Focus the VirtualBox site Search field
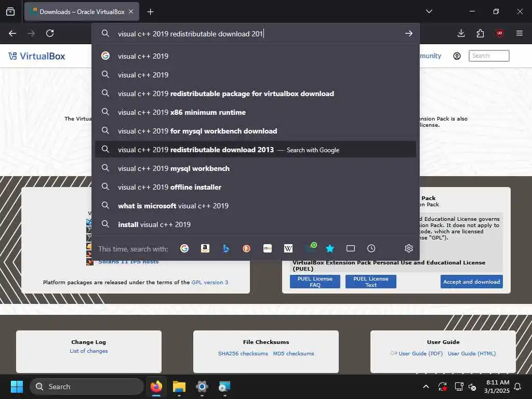Viewport: 532px width, 399px height. (x=489, y=56)
